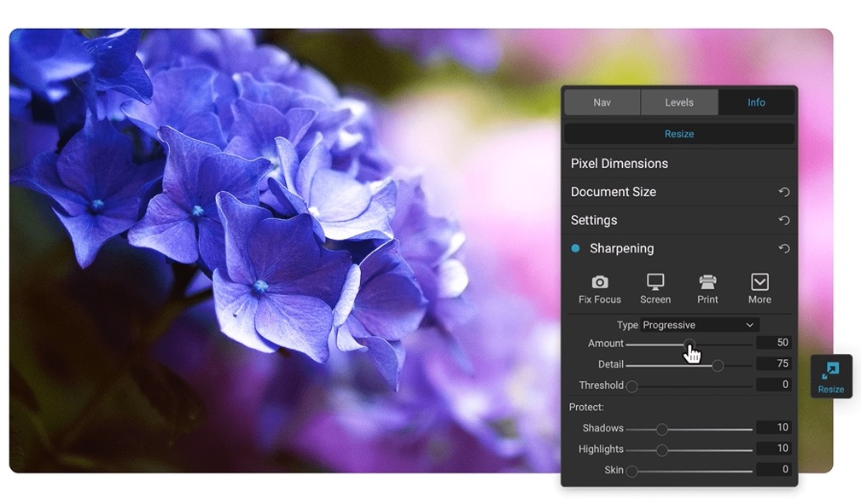Expand the Document Size section
Screen dimensions: 861x504
pyautogui.click(x=613, y=191)
